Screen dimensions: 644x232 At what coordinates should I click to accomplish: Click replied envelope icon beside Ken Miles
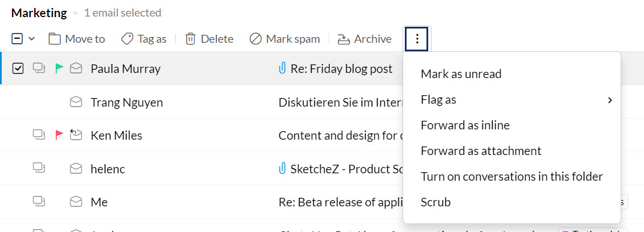pos(76,135)
